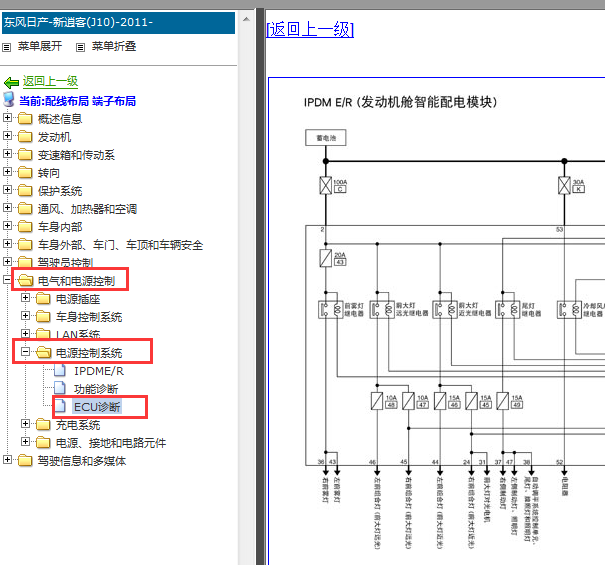
Task: Select the 车身内部 label
Action: coord(60,227)
